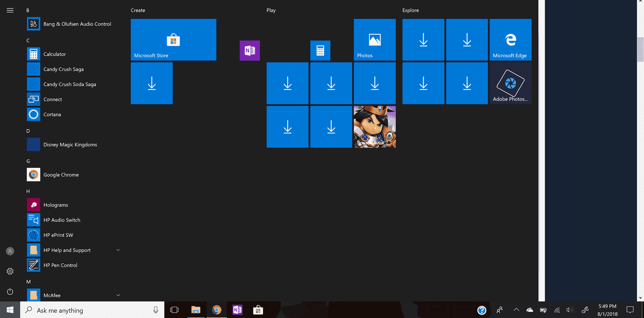The width and height of the screenshot is (644, 318).
Task: Click the letter B section header
Action: click(28, 10)
